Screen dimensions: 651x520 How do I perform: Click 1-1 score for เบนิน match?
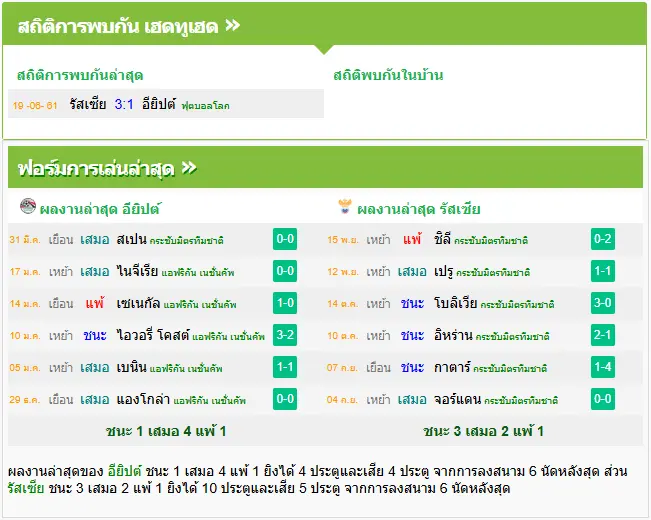click(x=285, y=367)
